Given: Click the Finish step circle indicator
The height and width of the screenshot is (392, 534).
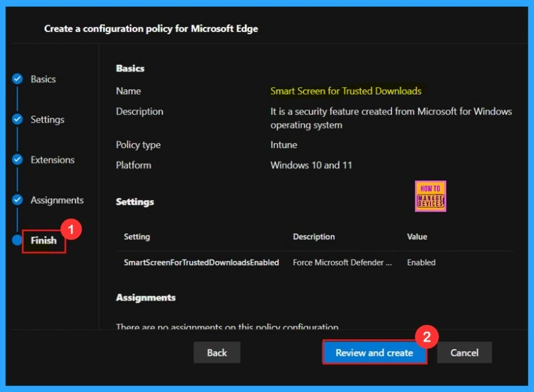Looking at the screenshot, I should coord(17,239).
